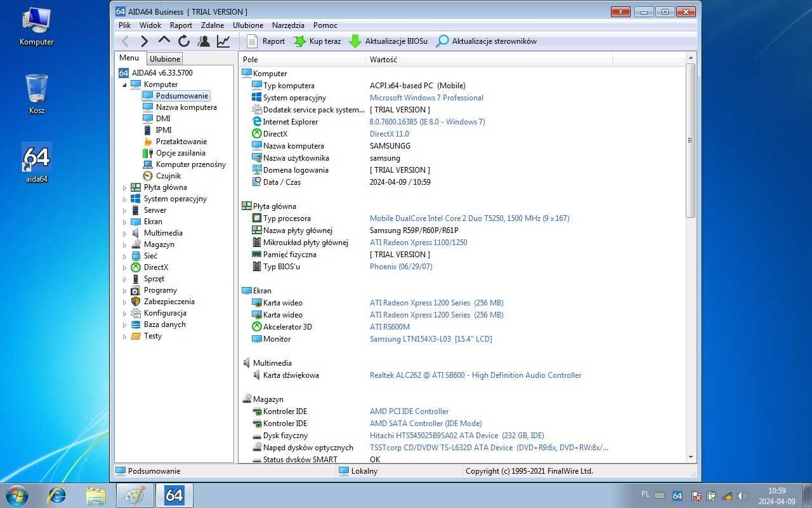Go up one level with up arrow
This screenshot has width=812, height=508.
(164, 41)
